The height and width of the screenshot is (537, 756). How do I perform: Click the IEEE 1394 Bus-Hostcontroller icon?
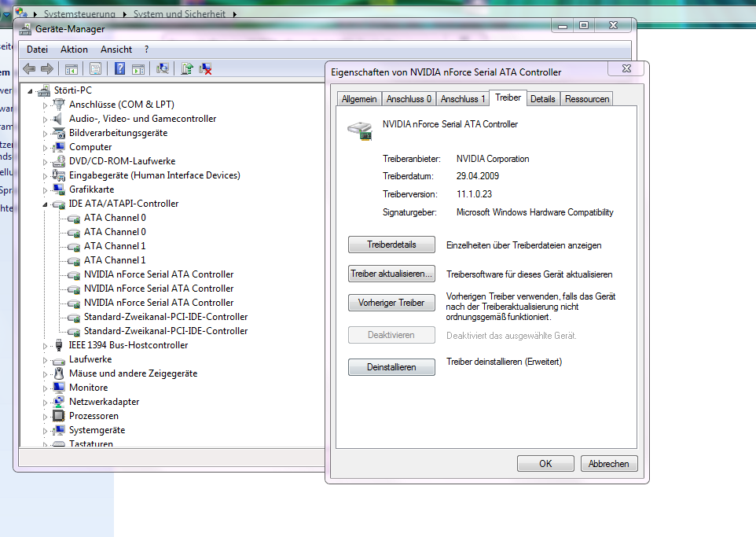point(59,345)
